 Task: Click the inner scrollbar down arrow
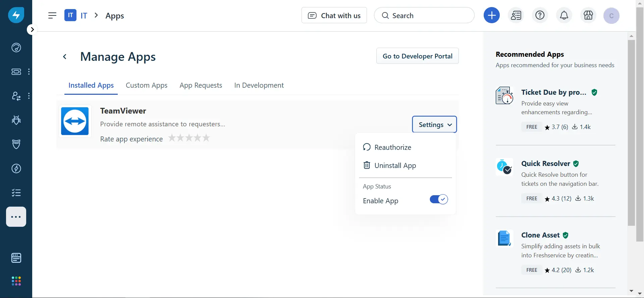coord(631,291)
